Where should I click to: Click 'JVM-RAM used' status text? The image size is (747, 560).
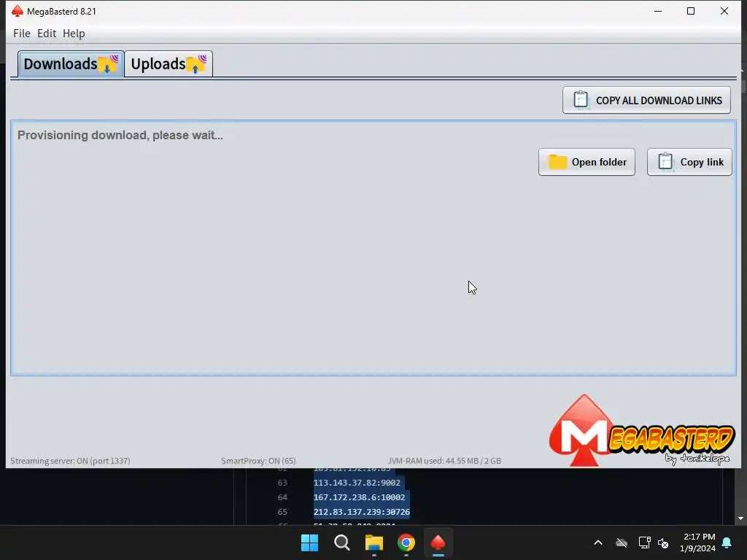tap(444, 461)
